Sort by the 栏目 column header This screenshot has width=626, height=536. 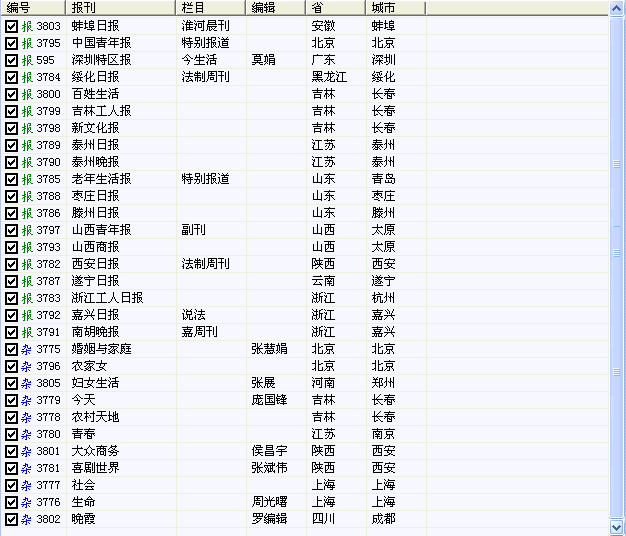[x=210, y=8]
